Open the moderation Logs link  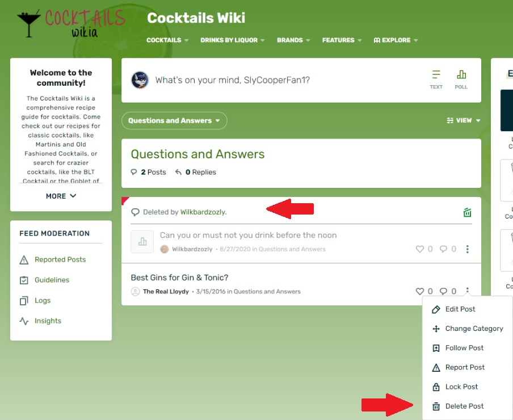click(x=43, y=300)
